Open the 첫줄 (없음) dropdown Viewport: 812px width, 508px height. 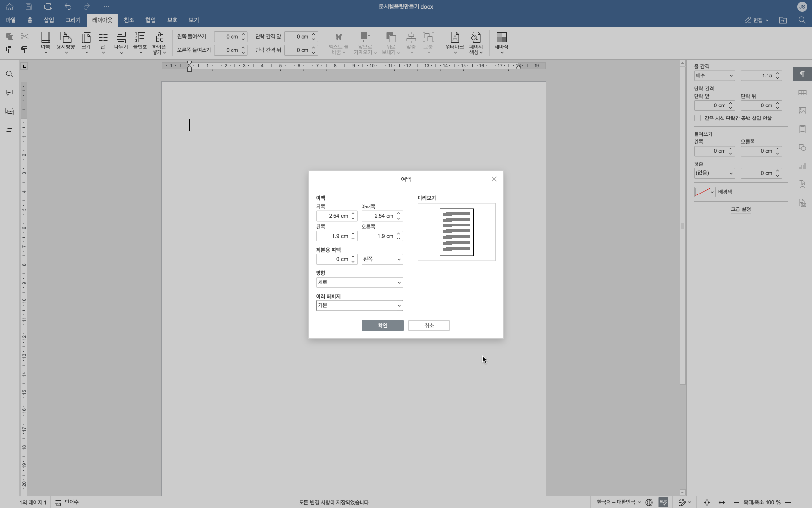714,173
